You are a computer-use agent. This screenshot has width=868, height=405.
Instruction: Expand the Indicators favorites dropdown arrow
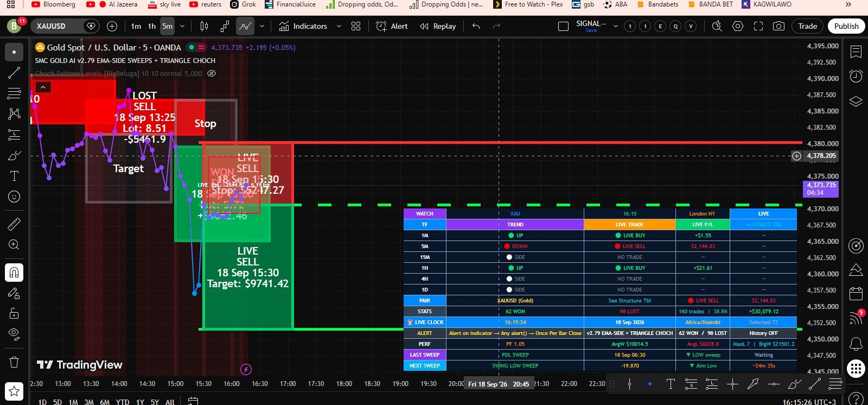pos(339,26)
